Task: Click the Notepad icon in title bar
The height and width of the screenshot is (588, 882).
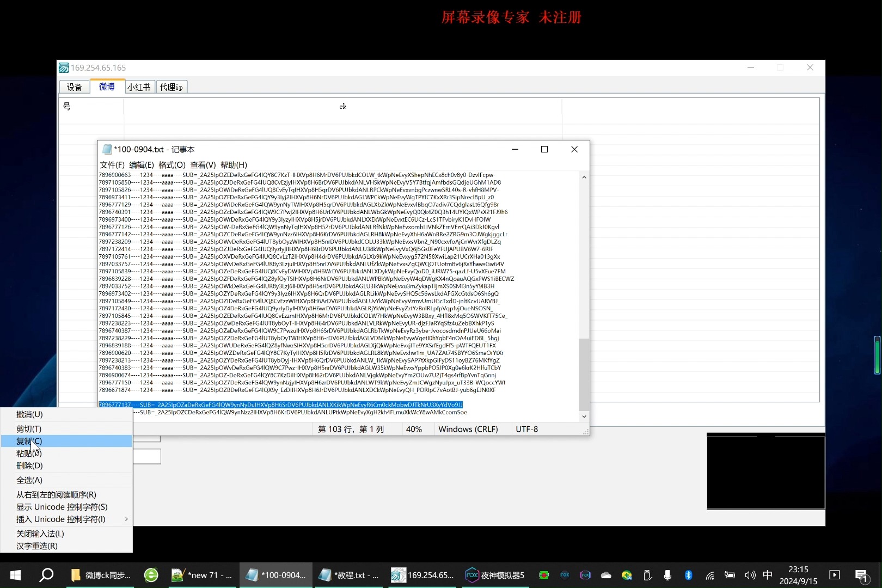Action: (x=107, y=149)
